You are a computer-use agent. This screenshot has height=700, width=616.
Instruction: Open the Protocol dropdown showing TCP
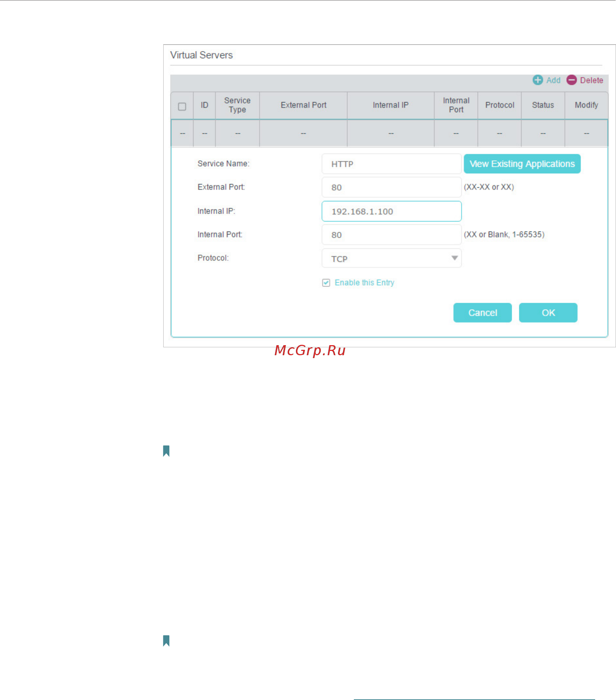392,259
